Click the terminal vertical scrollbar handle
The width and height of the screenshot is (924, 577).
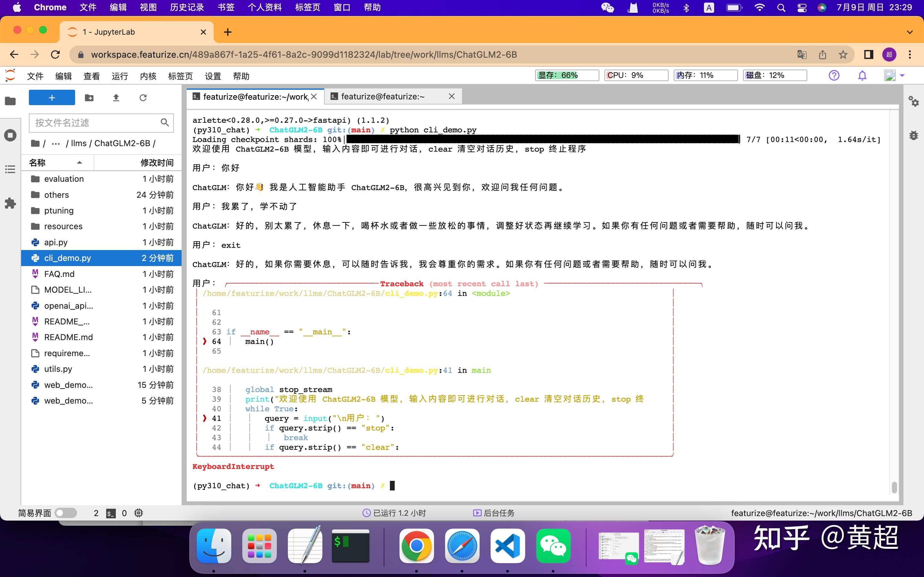coord(894,487)
